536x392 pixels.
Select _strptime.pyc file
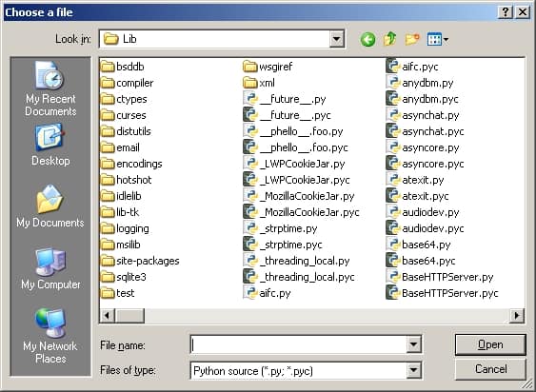pos(283,245)
